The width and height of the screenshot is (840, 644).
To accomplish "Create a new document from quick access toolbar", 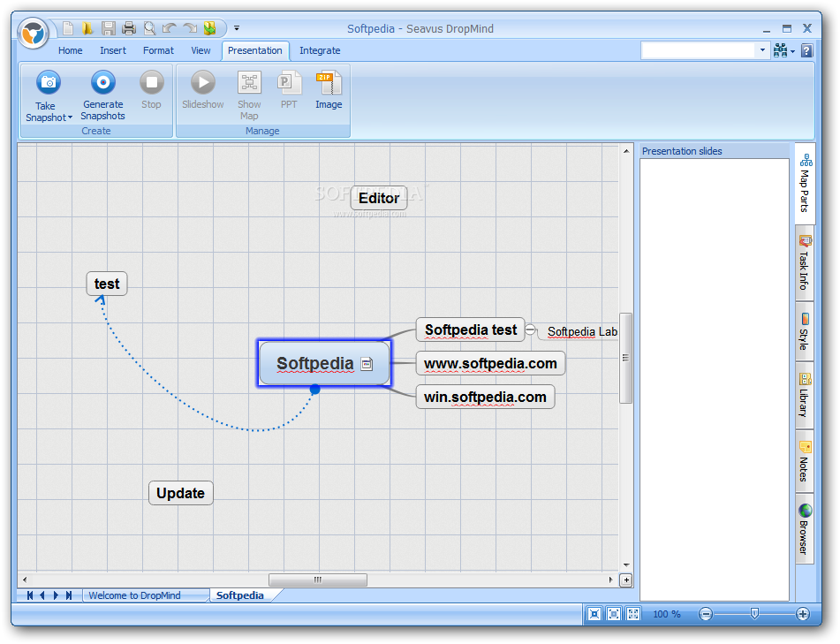I will click(x=67, y=28).
